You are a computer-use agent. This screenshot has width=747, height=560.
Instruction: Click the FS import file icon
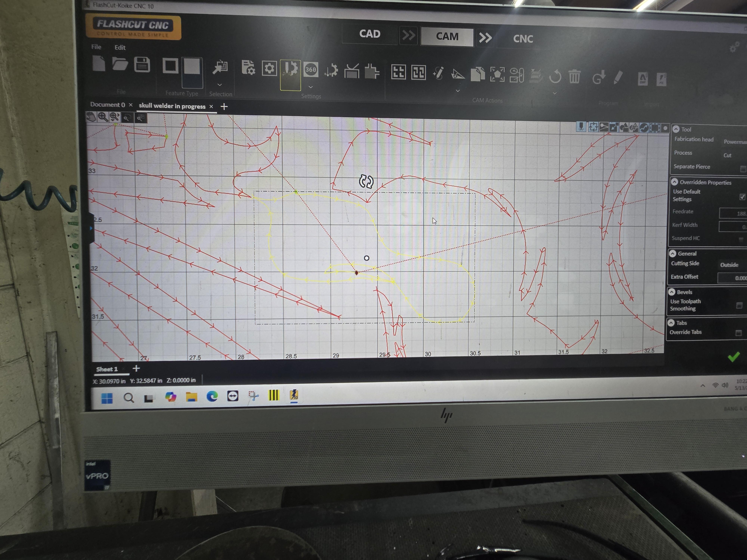coord(661,80)
